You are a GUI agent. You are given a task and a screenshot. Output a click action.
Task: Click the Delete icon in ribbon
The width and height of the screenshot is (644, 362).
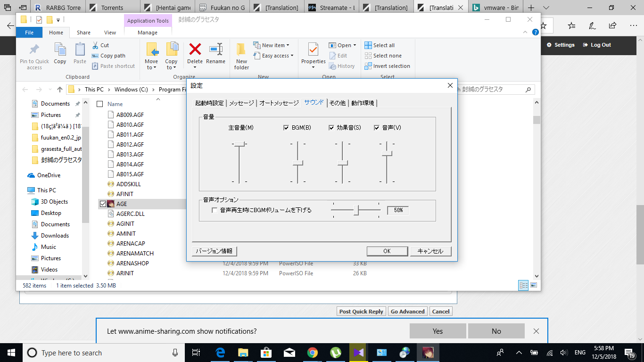click(195, 49)
